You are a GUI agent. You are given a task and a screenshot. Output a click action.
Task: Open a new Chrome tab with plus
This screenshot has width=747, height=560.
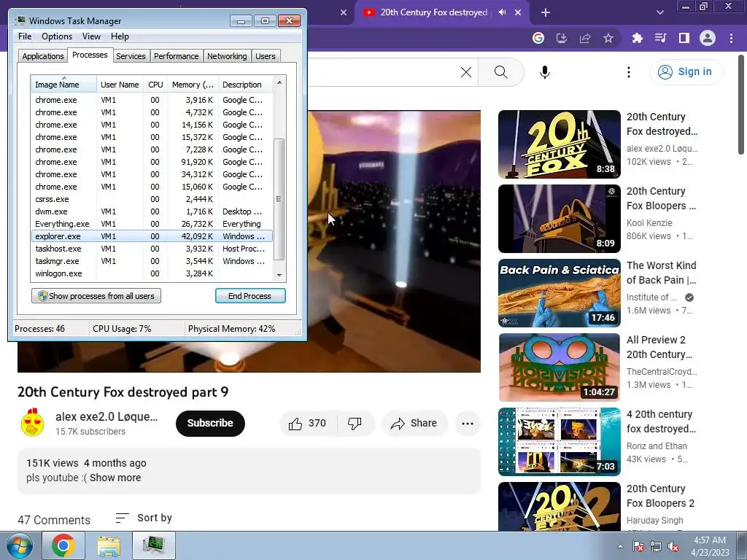(546, 12)
